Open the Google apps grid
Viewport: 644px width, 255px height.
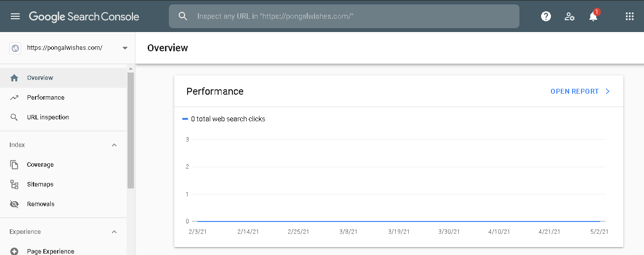pos(629,16)
